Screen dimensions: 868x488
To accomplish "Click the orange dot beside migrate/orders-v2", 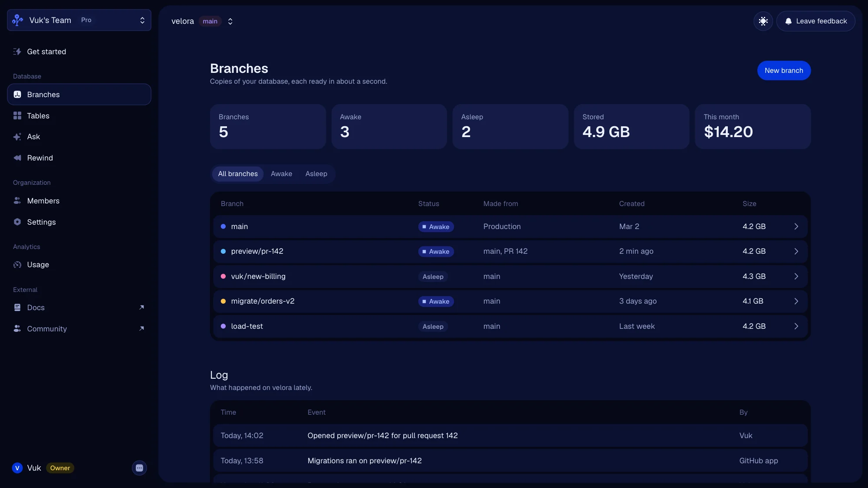I will pos(223,301).
